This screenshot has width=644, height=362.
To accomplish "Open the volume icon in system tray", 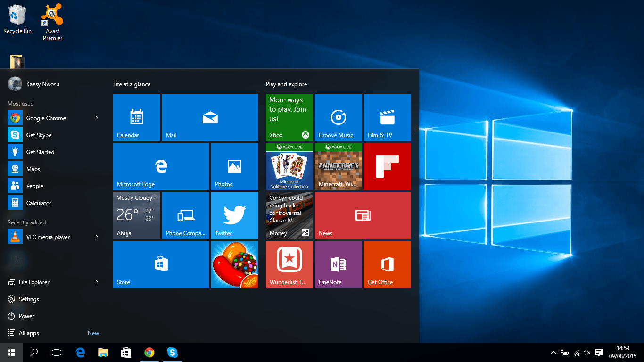I will (x=586, y=352).
